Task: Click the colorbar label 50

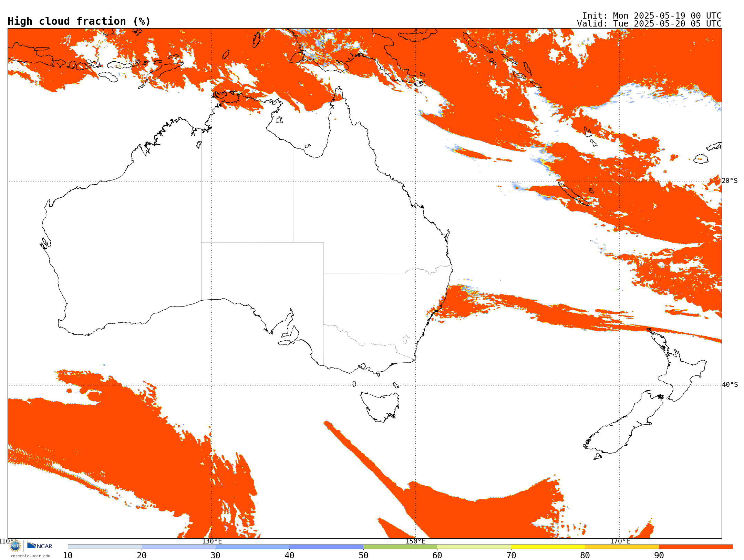Action: 363,555
